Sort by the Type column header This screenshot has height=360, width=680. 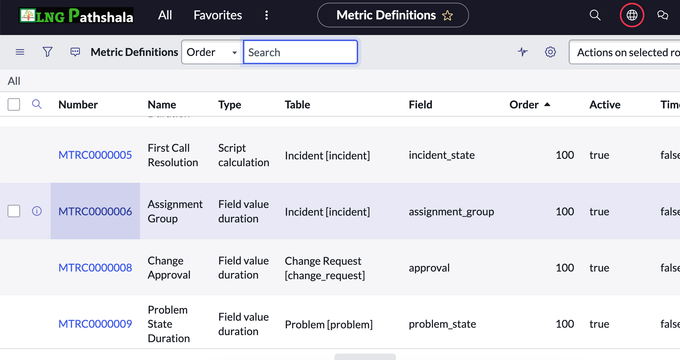click(x=229, y=105)
